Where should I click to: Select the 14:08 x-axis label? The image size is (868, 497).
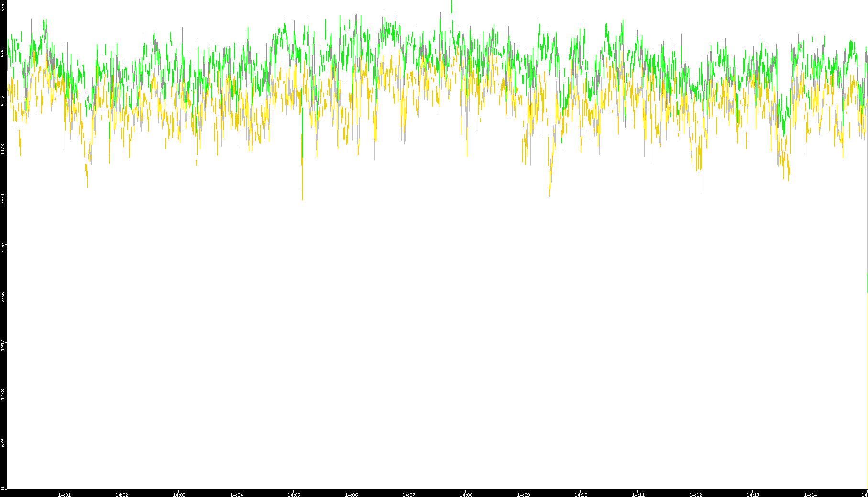click(x=466, y=495)
